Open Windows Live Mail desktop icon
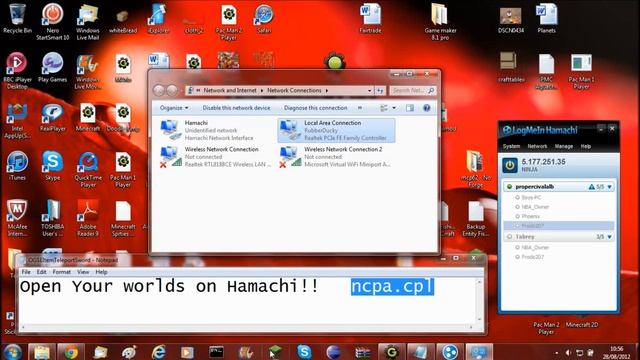Screen dimensions: 640x360 (x=88, y=21)
